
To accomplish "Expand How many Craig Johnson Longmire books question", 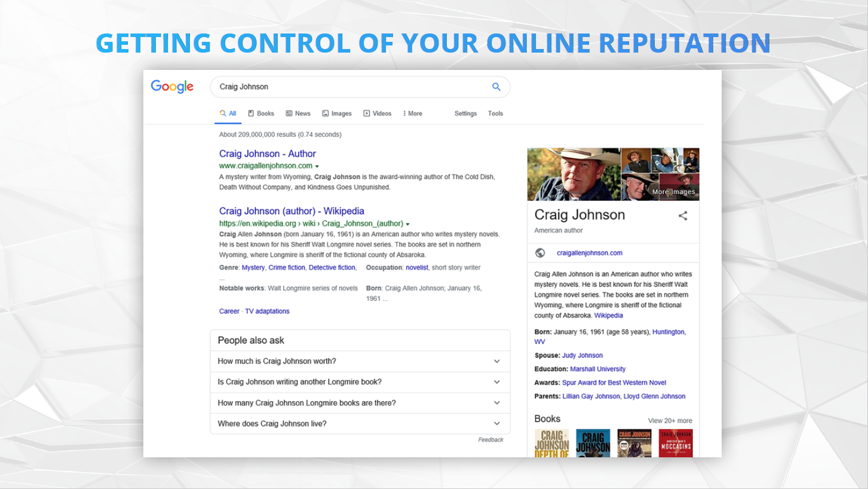I will (x=360, y=403).
